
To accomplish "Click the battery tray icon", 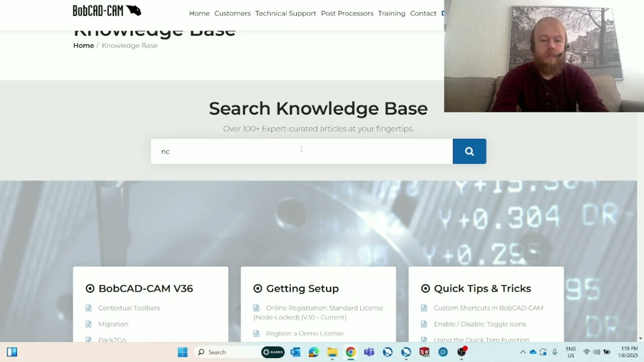I will pyautogui.click(x=607, y=352).
